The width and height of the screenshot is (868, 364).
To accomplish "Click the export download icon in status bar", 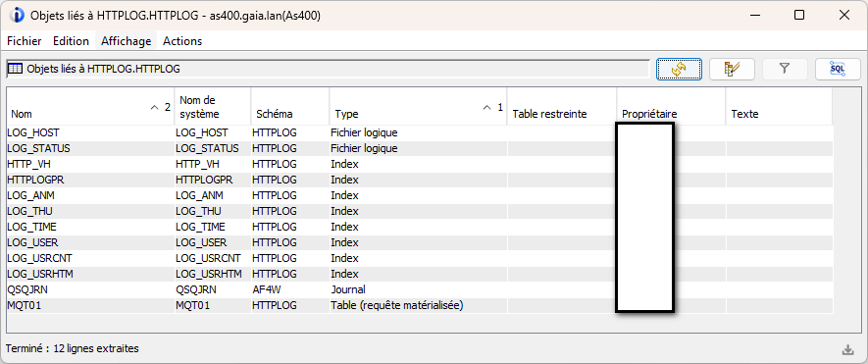I will [x=847, y=349].
